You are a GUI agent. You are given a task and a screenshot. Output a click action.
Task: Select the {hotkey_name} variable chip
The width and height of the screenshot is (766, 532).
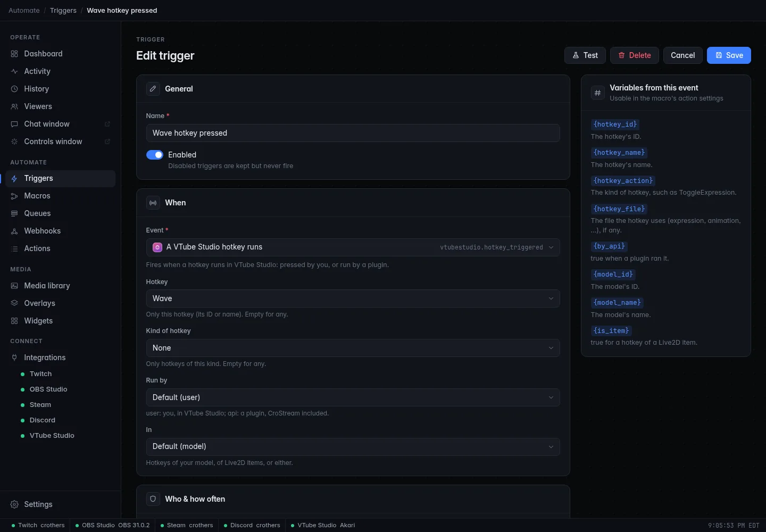tap(619, 153)
